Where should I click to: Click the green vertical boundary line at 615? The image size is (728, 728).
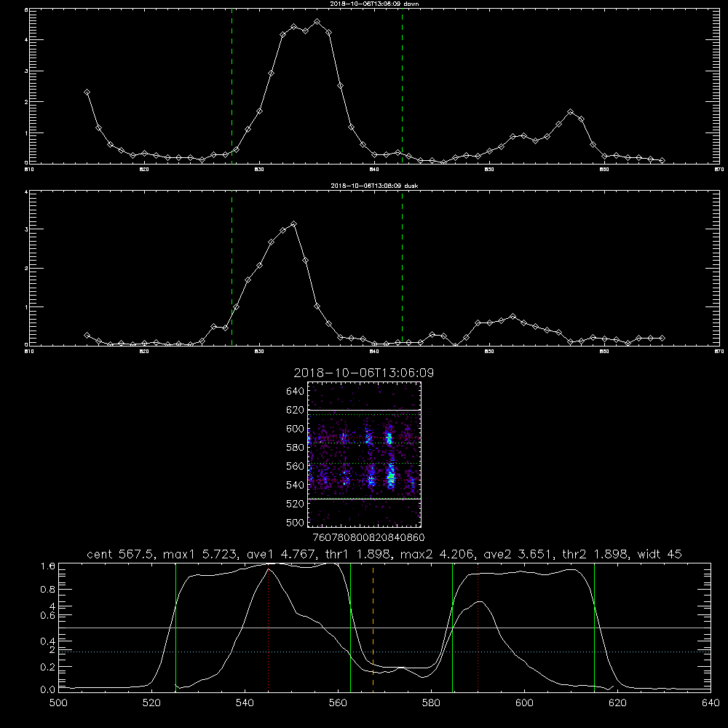[594, 627]
